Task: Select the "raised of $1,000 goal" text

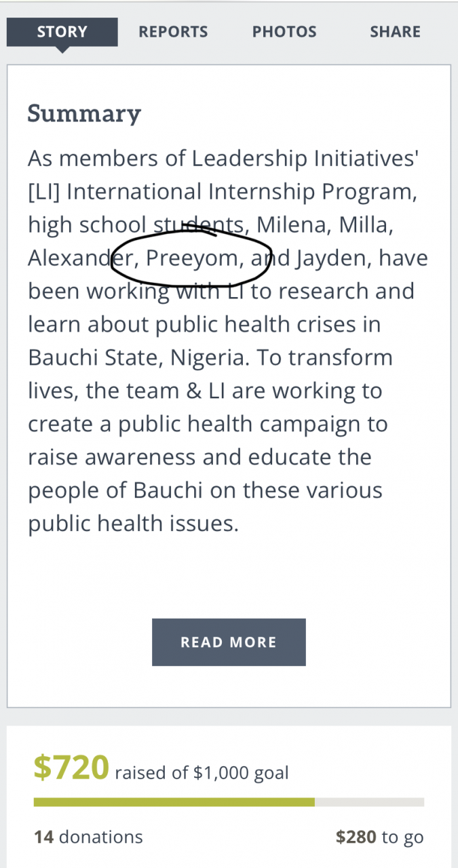Action: pos(202,772)
